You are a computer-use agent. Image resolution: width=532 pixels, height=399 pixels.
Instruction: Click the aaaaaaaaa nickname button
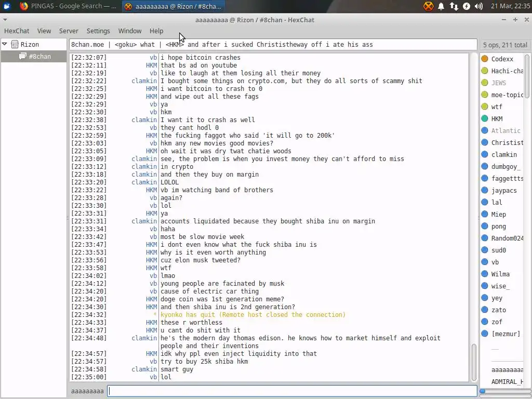87,391
